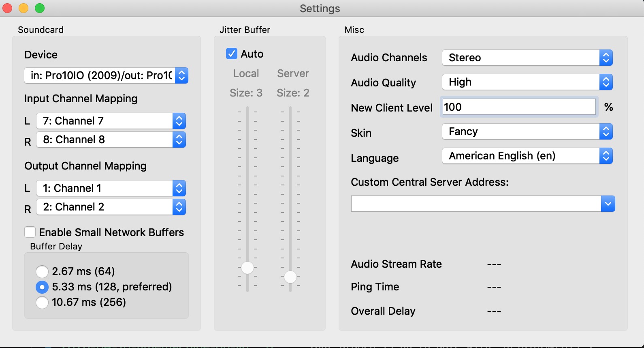Screen dimensions: 644x348
Task: Click the 'Input Channel Mapping' label
Action: (81, 99)
